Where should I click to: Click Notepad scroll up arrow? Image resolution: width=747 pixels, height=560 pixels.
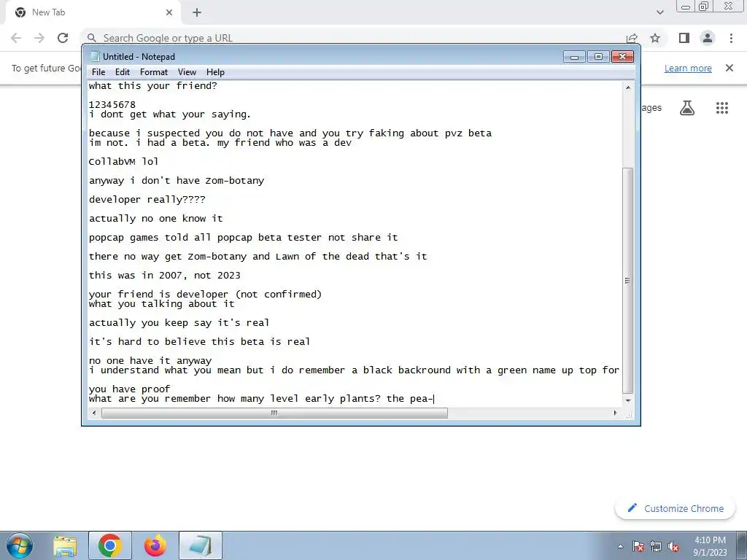coord(628,87)
